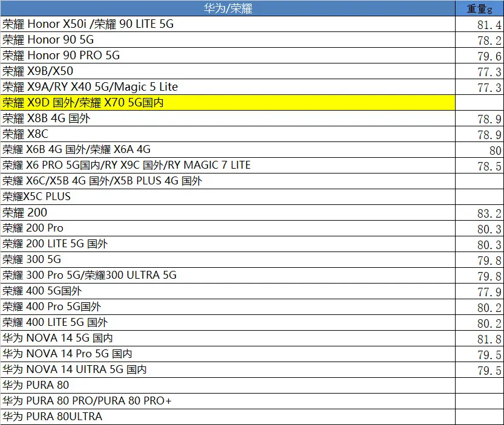Select the 荣耀 X6 PRO 5G国内 model cell
Screen dimensions: 504x425
228,165
